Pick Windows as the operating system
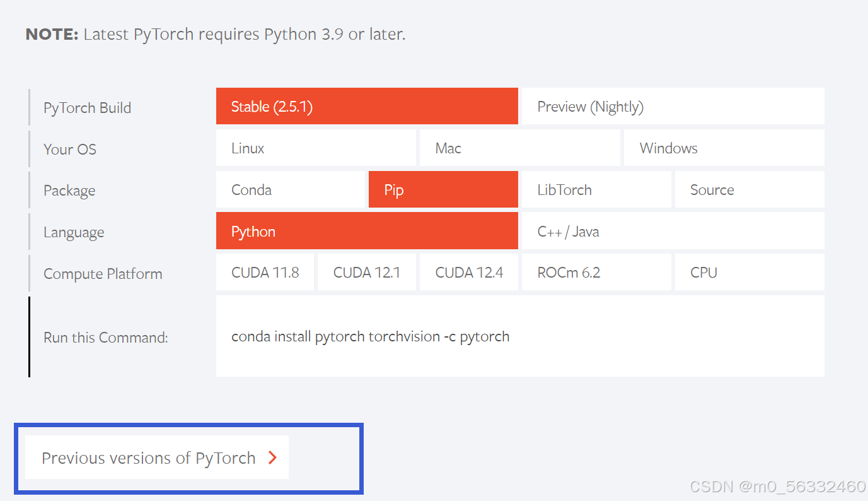This screenshot has width=868, height=501. 723,148
